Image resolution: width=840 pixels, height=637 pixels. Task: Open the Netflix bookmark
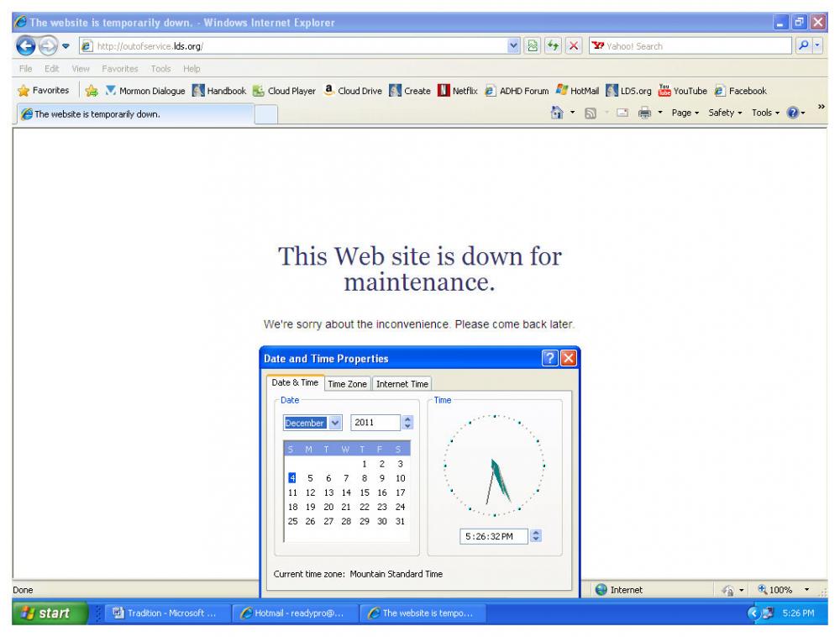tap(458, 91)
